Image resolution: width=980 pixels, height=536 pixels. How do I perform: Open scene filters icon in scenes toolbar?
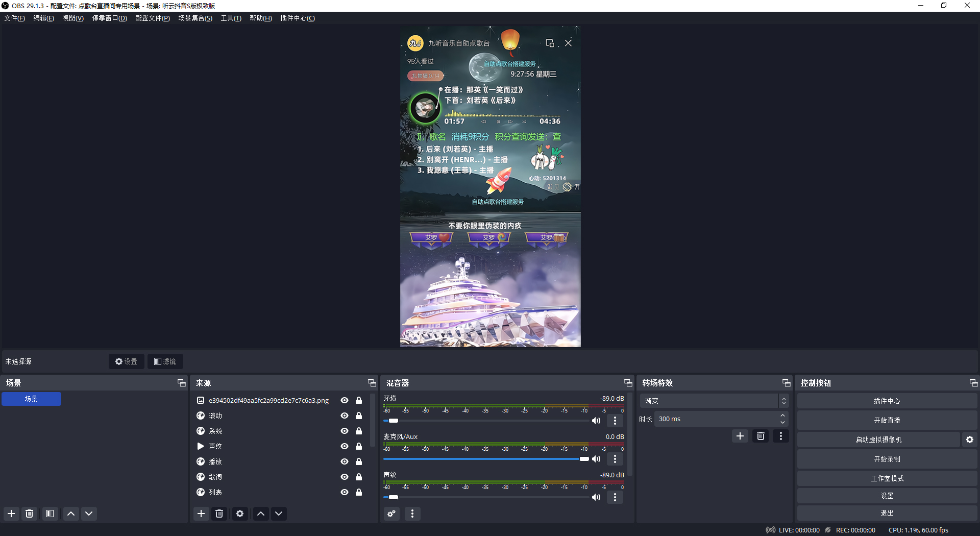click(50, 514)
